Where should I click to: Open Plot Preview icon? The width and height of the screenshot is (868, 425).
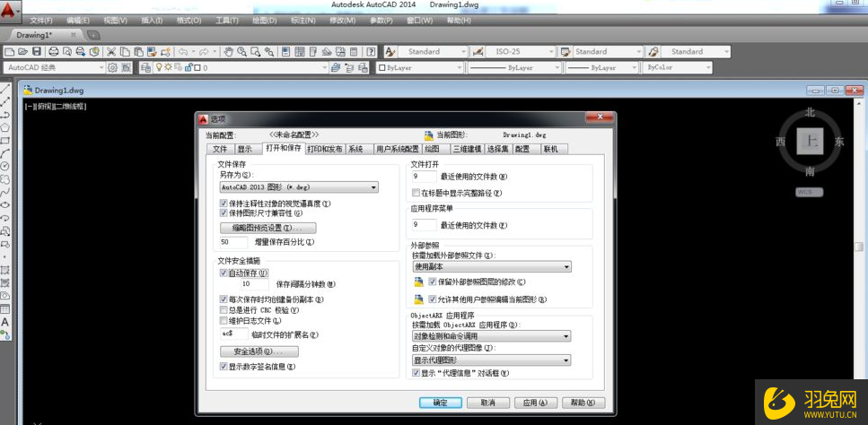tap(67, 52)
